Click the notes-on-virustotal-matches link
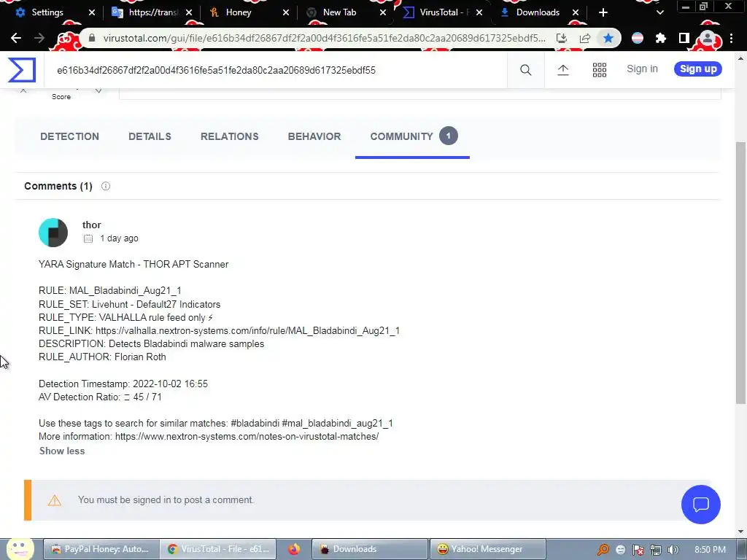 point(247,436)
